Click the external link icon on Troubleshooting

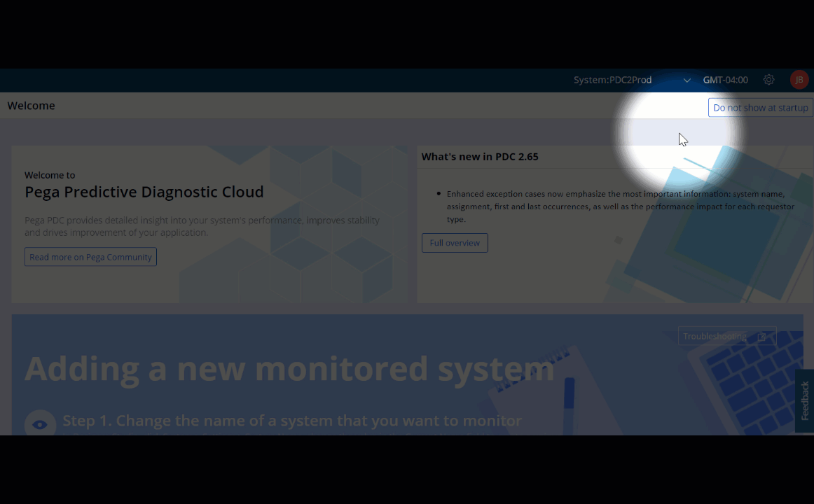pos(761,337)
